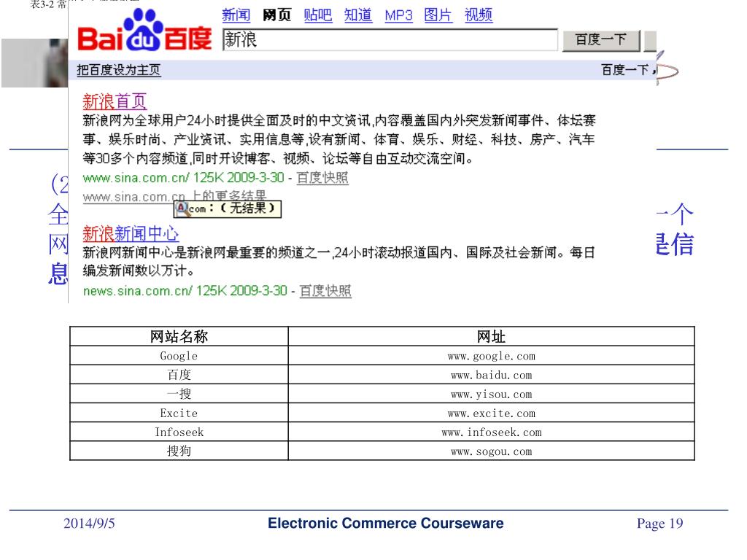The image size is (747, 560).
Task: Open the 知道 tab link
Action: tap(358, 15)
